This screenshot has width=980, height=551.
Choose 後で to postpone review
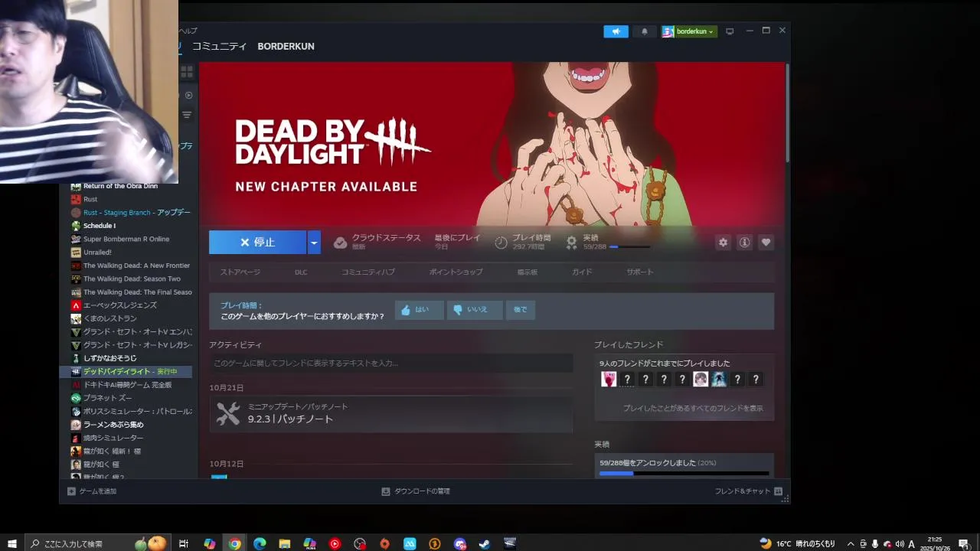tap(521, 310)
